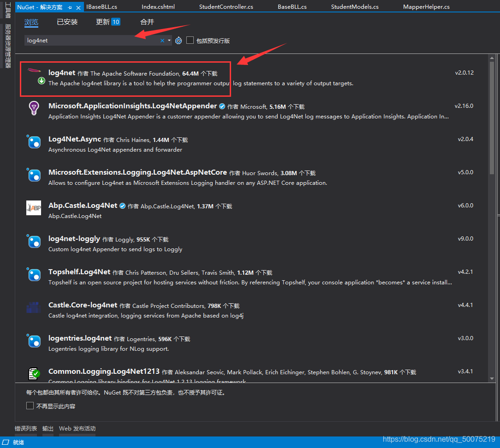Click the log4net-loggly package icon

[x=34, y=241]
